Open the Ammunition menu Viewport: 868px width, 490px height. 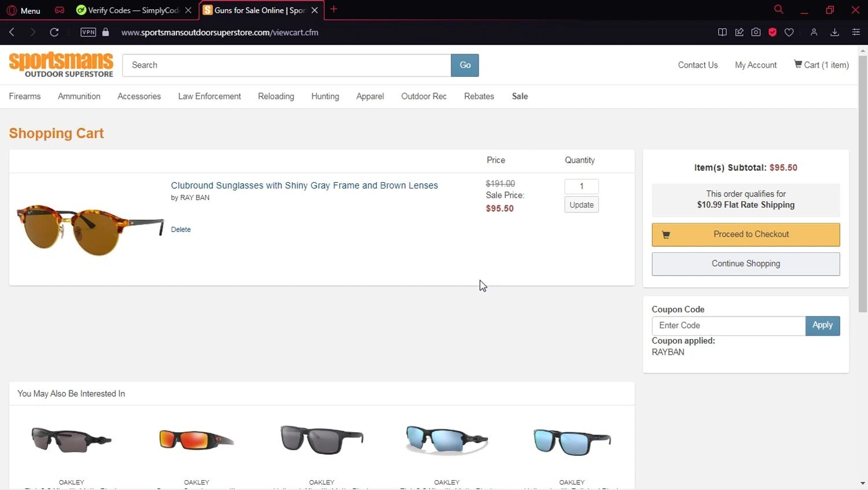pyautogui.click(x=79, y=96)
